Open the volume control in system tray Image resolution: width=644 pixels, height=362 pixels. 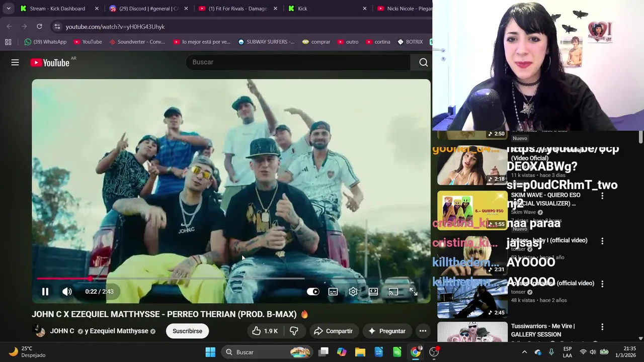point(593,352)
